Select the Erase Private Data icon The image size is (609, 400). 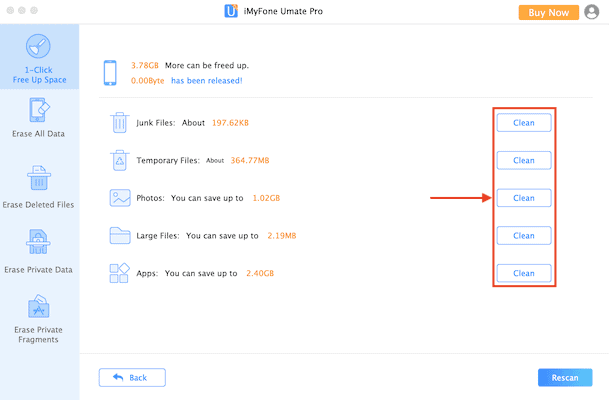point(38,242)
